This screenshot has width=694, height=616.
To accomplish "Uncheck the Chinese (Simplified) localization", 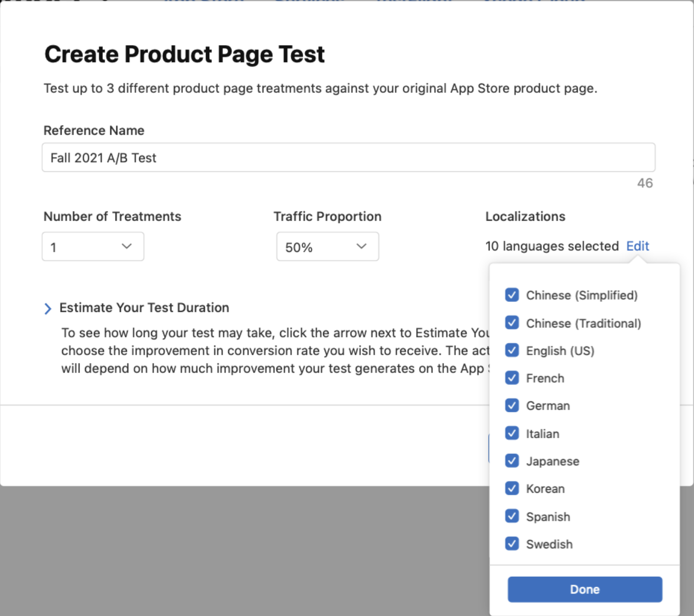I will click(x=512, y=295).
